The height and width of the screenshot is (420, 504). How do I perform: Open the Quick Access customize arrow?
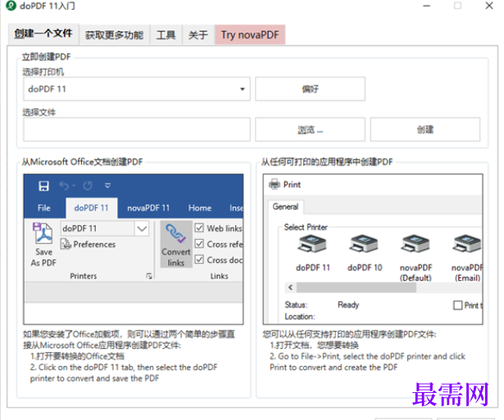107,186
